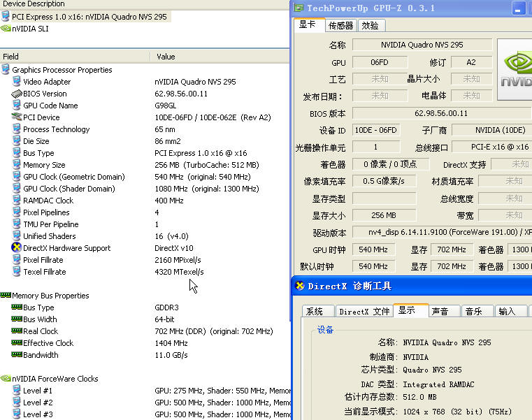
Task: Click the 1024 x 768 display mode text
Action: [x=457, y=412]
